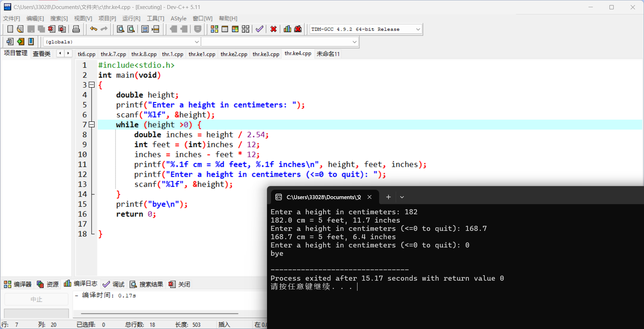The height and width of the screenshot is (329, 644).
Task: Switch to the tk6.cpp editor tab
Action: coord(86,54)
